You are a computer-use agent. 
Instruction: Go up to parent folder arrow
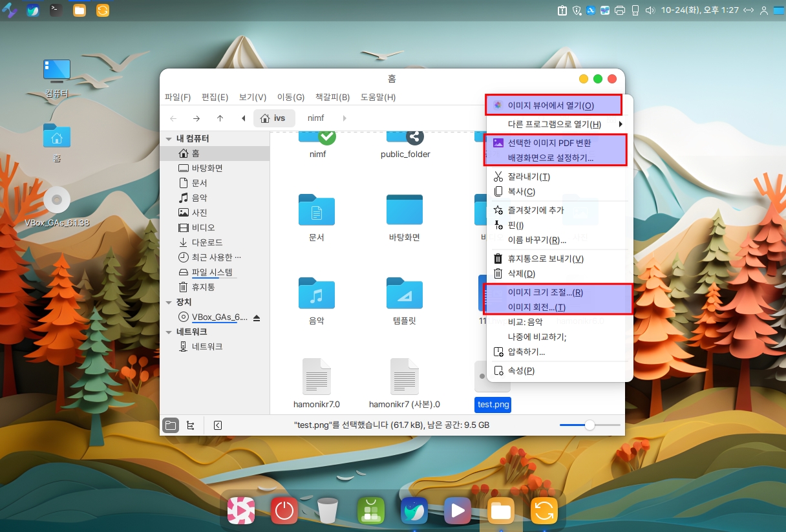(x=220, y=118)
